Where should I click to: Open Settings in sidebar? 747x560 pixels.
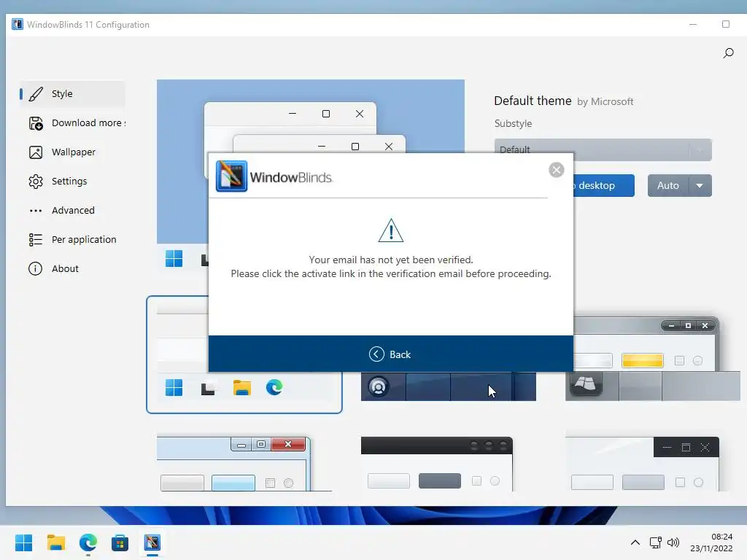coord(72,181)
